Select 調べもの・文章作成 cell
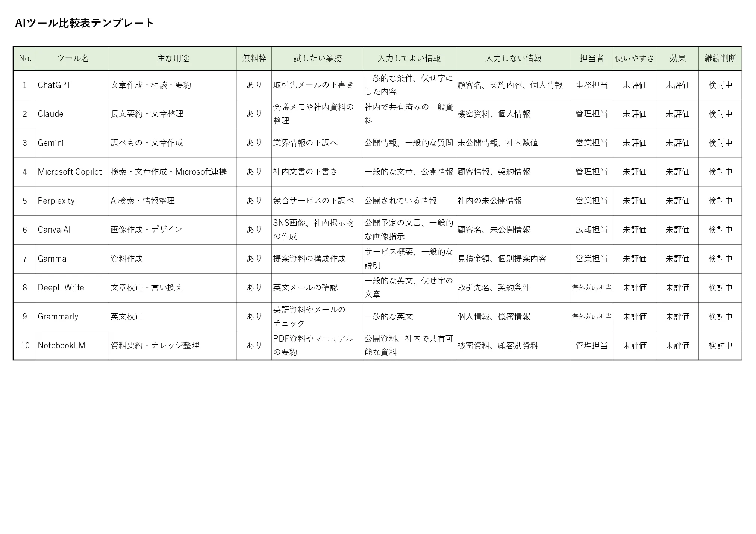This screenshot has width=756, height=534. pos(173,143)
